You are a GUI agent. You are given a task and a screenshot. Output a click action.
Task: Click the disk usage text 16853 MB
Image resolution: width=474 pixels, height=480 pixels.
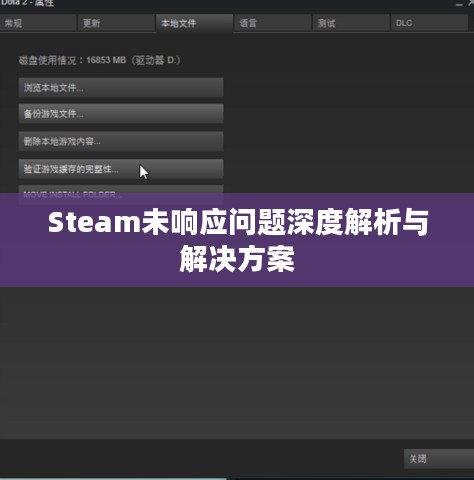[x=106, y=60]
